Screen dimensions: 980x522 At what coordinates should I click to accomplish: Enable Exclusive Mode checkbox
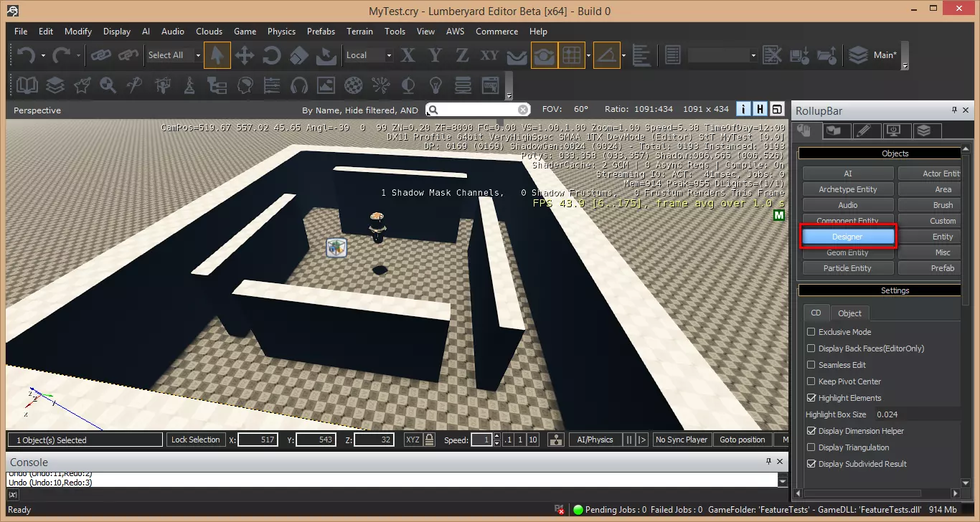pos(811,332)
